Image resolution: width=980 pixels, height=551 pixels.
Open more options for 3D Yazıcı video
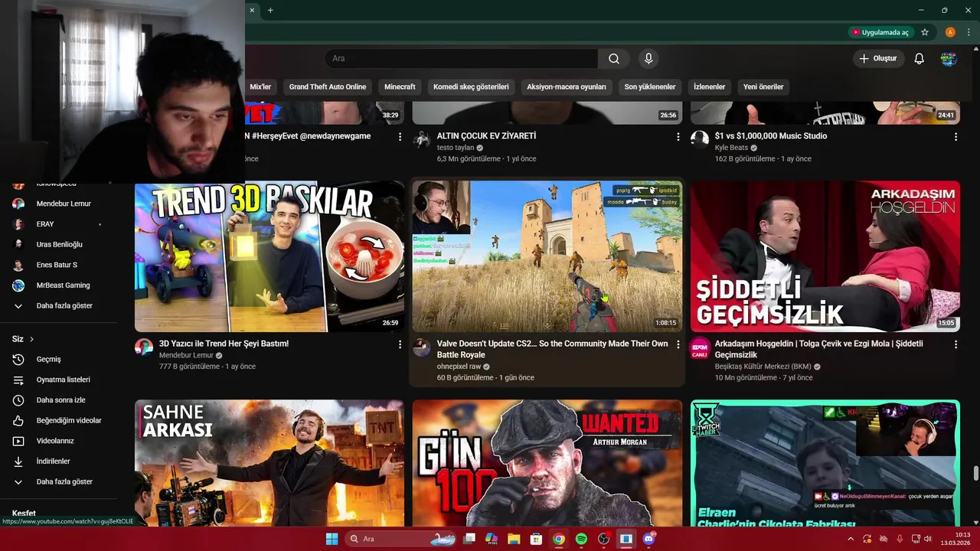coord(400,344)
